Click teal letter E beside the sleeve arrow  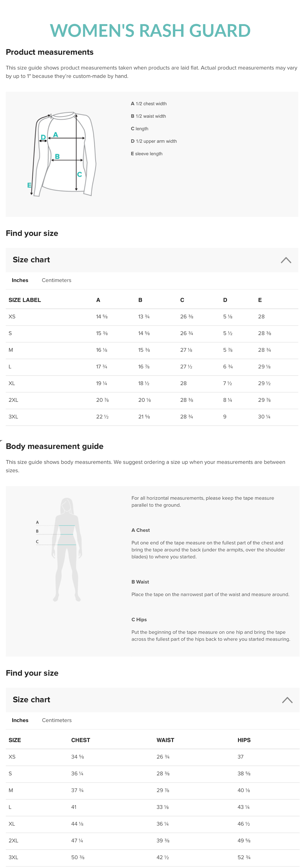(29, 185)
